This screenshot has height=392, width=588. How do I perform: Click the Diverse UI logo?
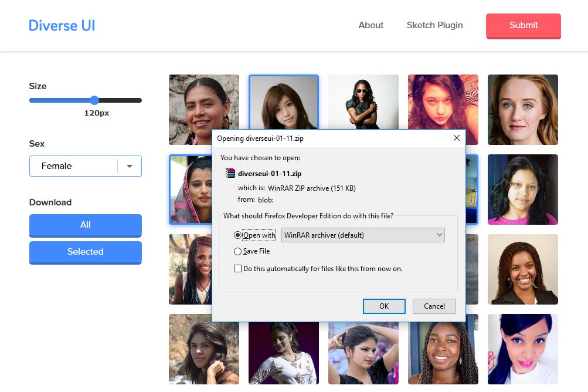pyautogui.click(x=62, y=25)
